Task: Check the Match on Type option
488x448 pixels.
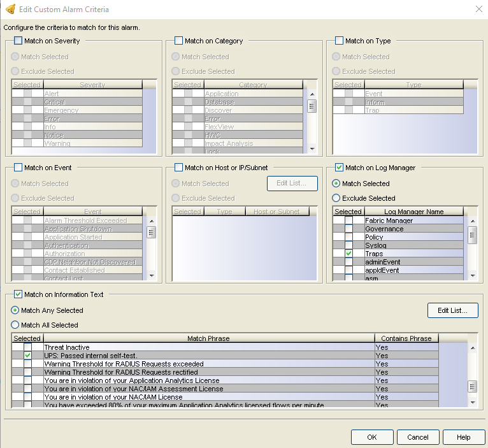Action: 339,41
